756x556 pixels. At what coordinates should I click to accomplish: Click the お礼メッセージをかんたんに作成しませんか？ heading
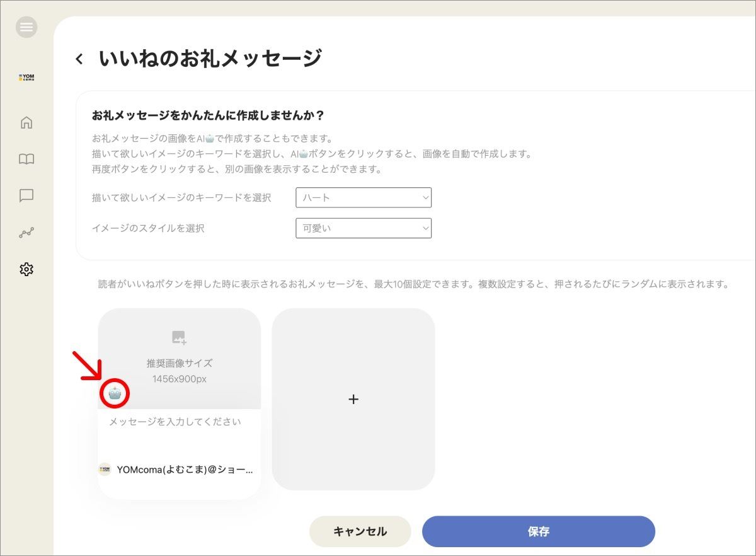tap(208, 116)
